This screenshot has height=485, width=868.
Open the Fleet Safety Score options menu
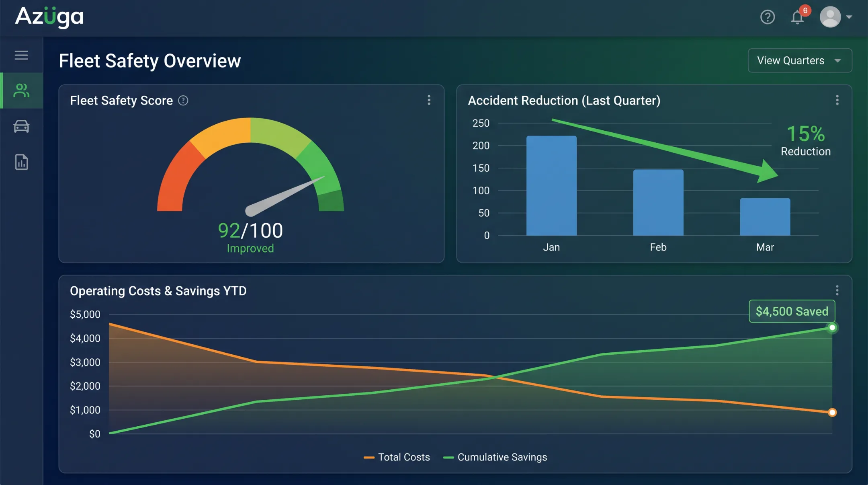(429, 100)
